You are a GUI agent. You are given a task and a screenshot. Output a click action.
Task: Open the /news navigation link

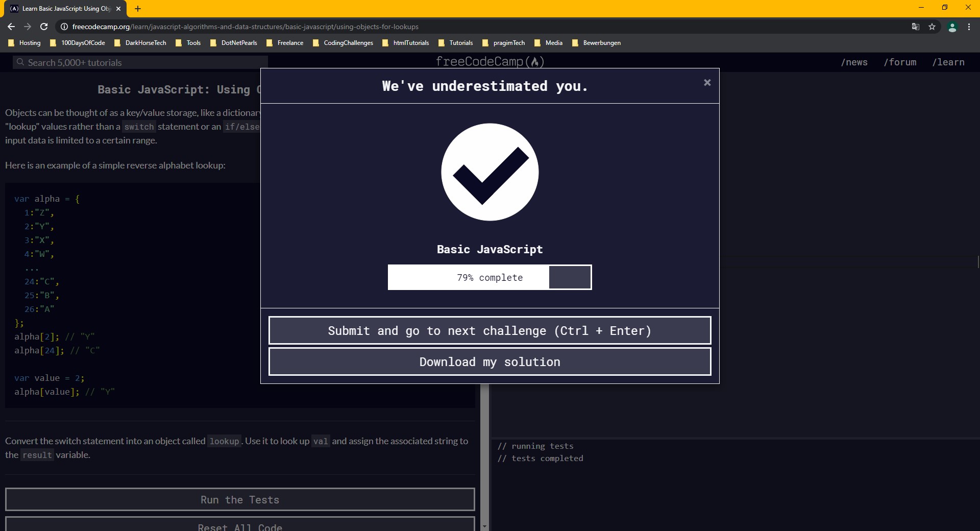(854, 62)
